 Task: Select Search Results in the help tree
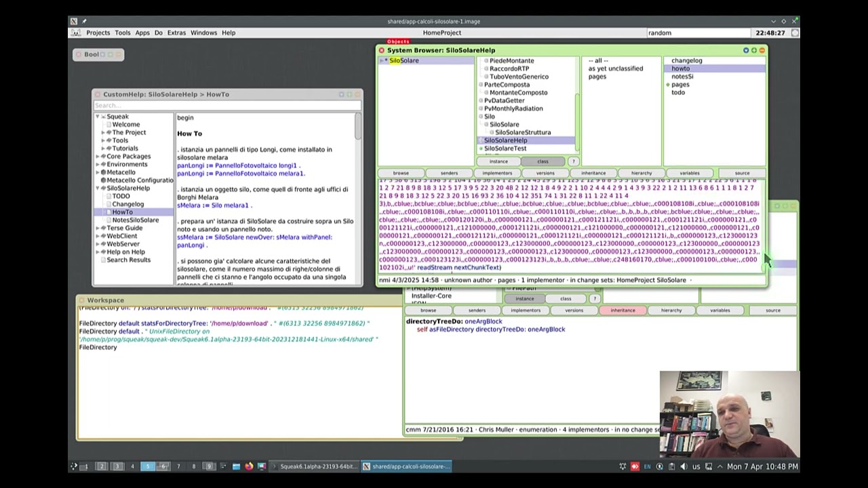coord(128,260)
